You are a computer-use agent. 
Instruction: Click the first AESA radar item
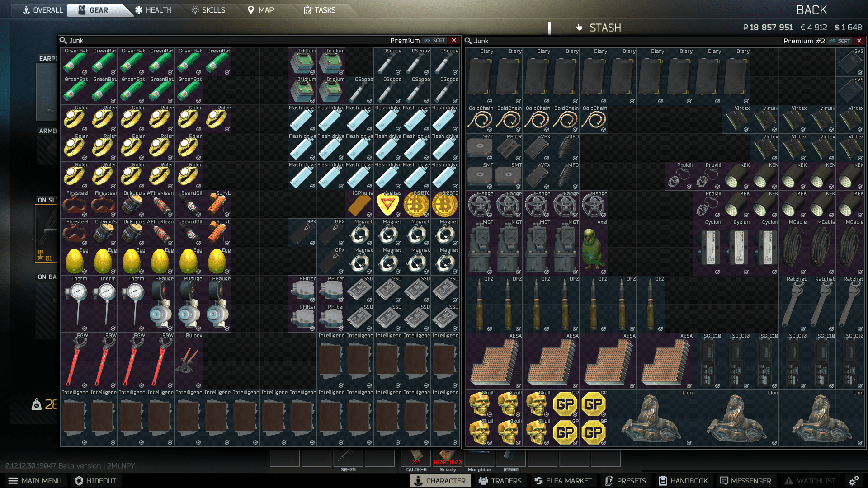point(494,361)
